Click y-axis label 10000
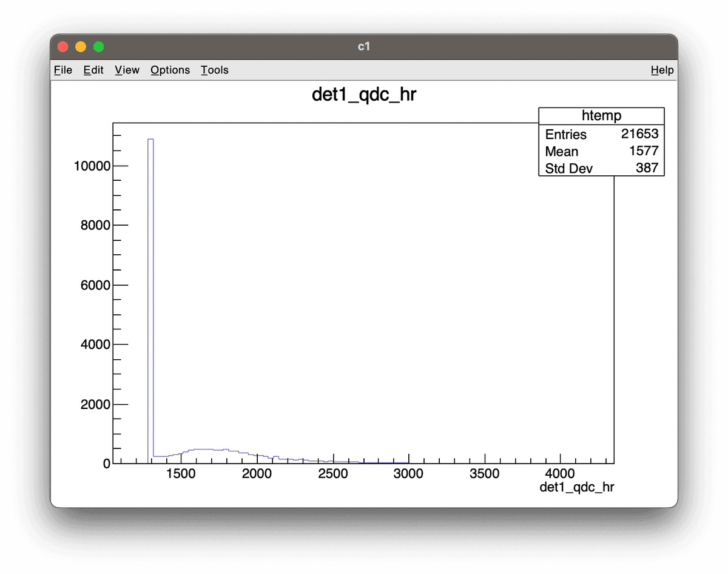The image size is (728, 574). pos(92,166)
